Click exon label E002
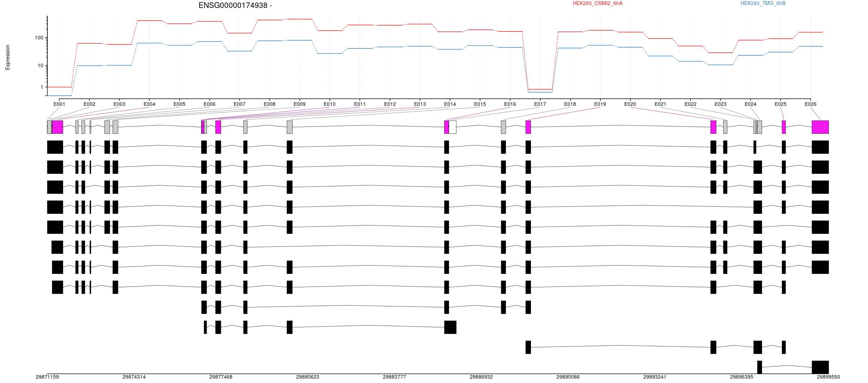Viewport: 868px width, 383px height. click(x=89, y=104)
